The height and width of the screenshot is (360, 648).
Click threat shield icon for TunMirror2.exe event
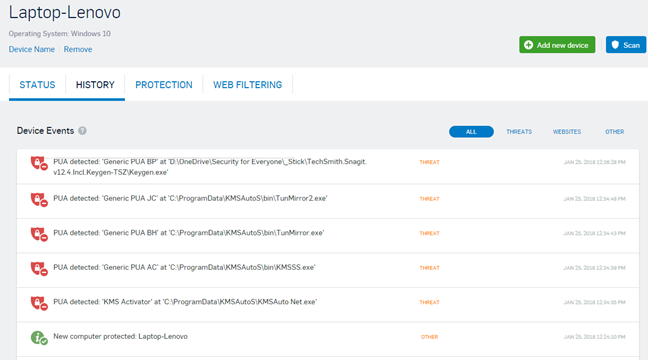click(x=39, y=200)
